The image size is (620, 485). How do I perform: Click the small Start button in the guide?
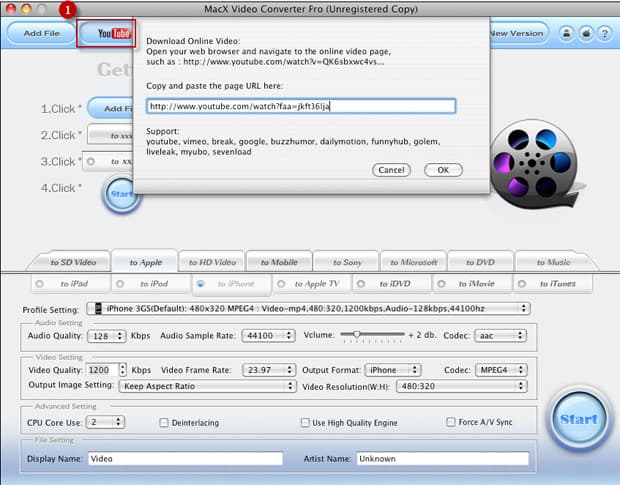(120, 194)
